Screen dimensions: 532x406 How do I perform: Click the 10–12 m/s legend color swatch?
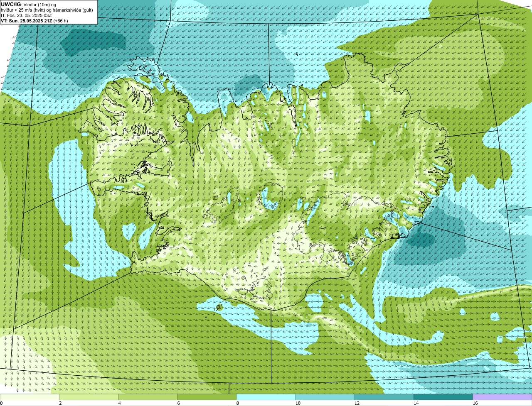point(325,397)
